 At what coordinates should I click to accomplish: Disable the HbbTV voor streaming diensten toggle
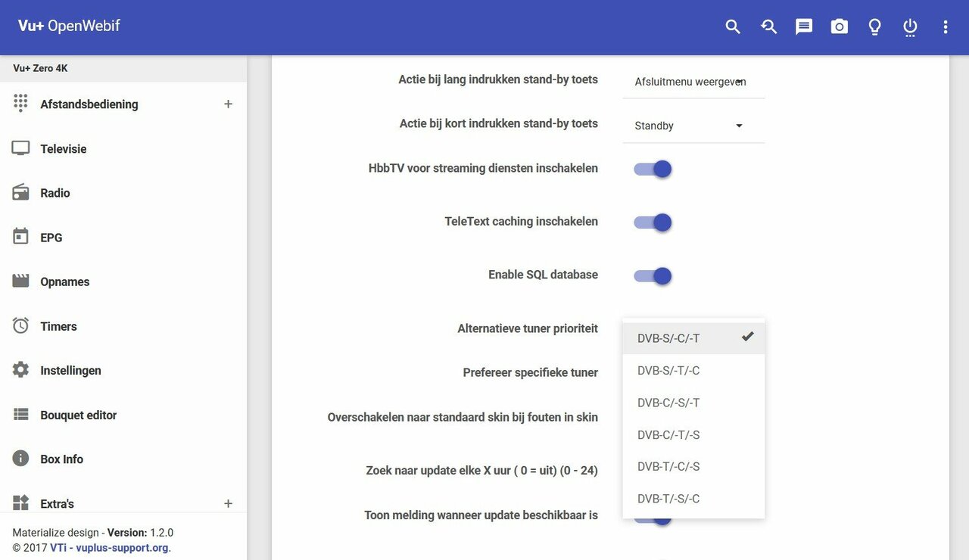[652, 168]
